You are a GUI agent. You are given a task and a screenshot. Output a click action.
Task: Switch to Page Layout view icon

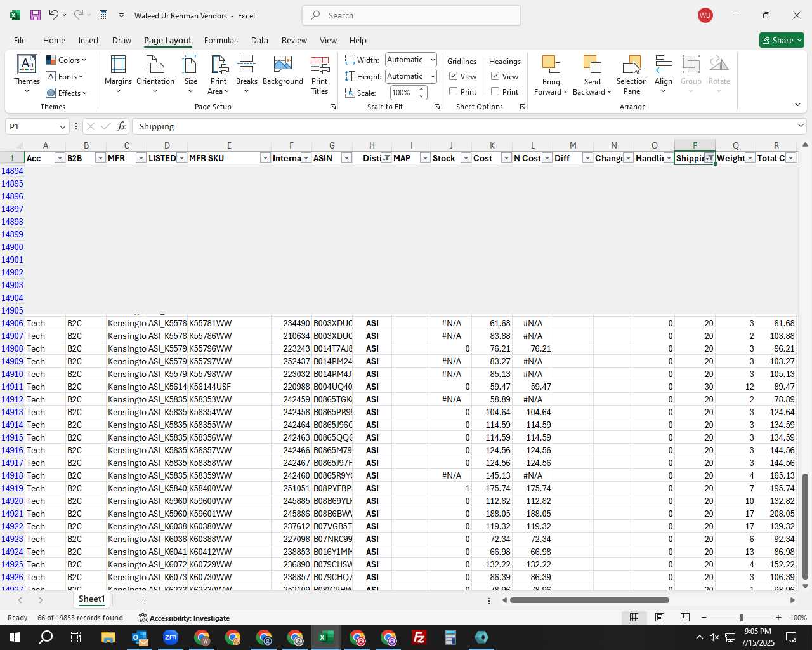coord(660,618)
